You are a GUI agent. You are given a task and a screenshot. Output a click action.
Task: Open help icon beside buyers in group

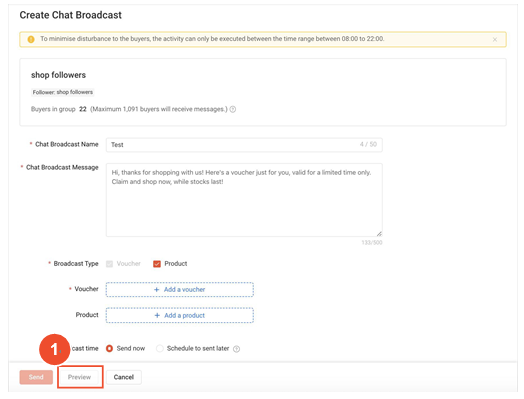[233, 109]
